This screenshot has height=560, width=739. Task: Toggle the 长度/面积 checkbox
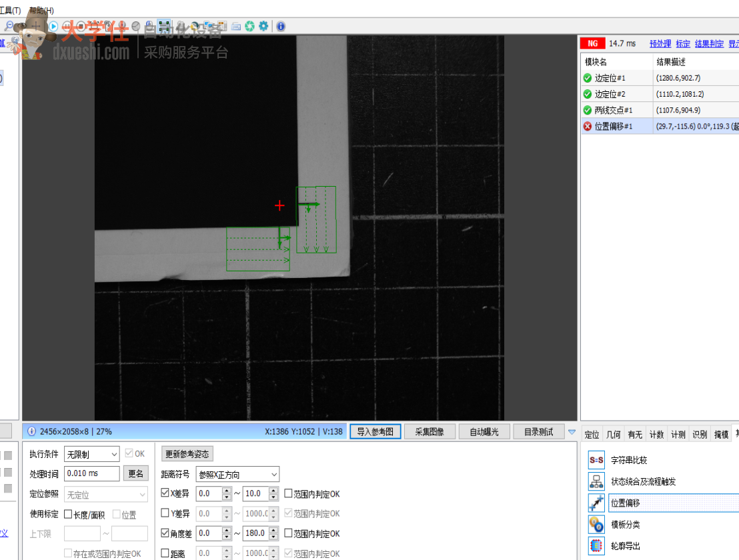68,514
